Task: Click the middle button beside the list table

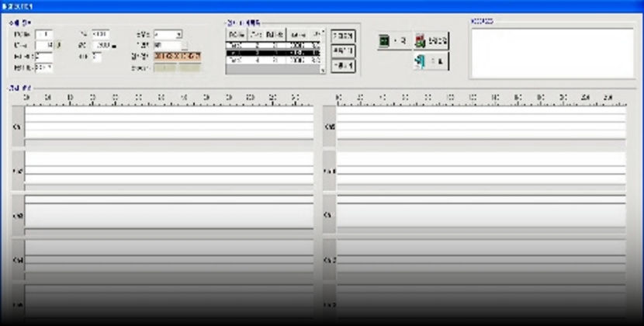Action: (x=343, y=51)
